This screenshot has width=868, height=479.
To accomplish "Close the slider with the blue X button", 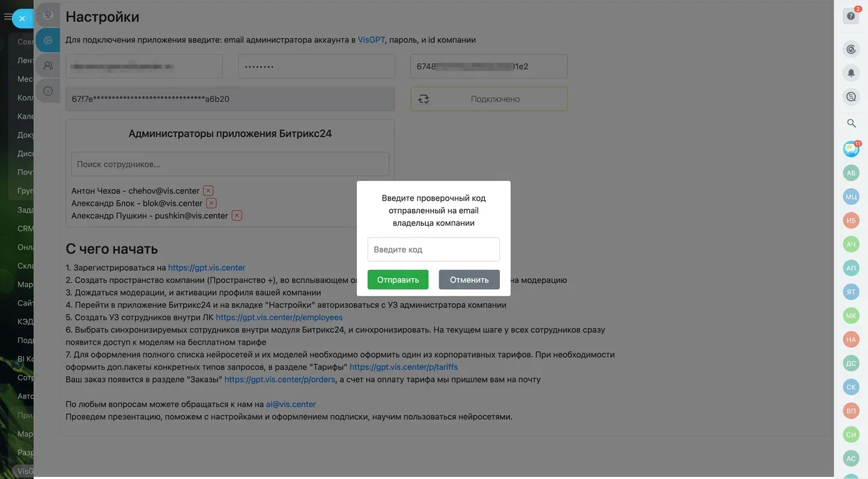I will point(22,18).
